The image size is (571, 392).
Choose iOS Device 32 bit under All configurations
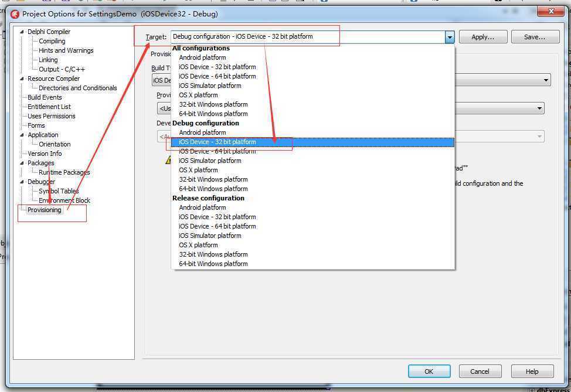tap(313, 67)
